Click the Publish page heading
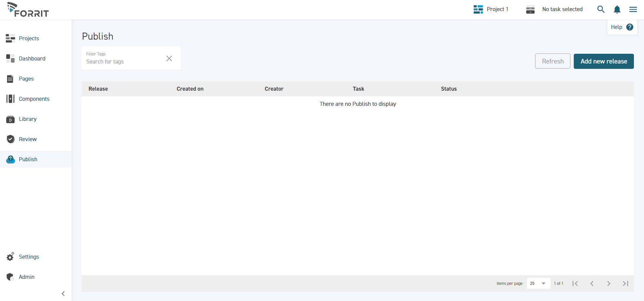Viewport: 644px width, 301px height. click(97, 36)
